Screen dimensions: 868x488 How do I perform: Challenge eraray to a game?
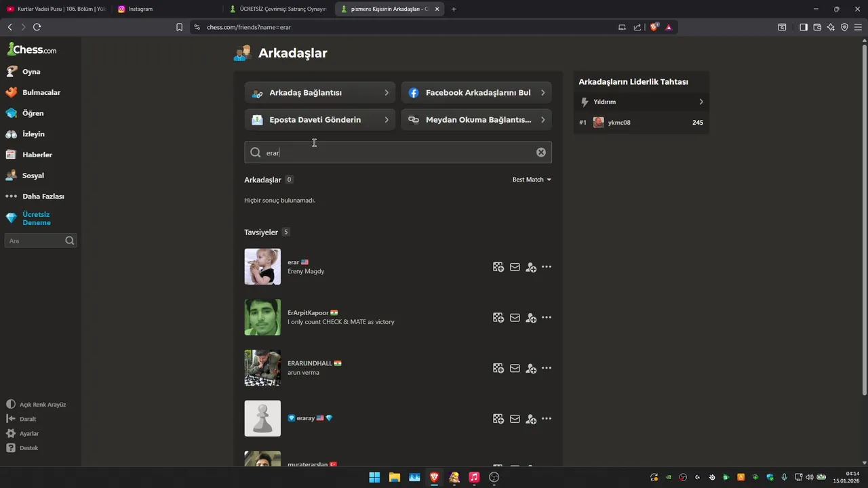pos(498,419)
